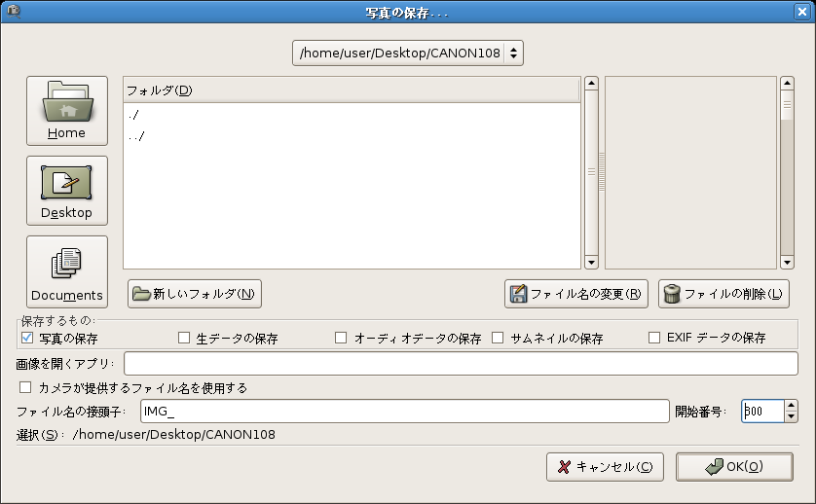
Task: Cancel with the キャンセル button
Action: tap(605, 467)
